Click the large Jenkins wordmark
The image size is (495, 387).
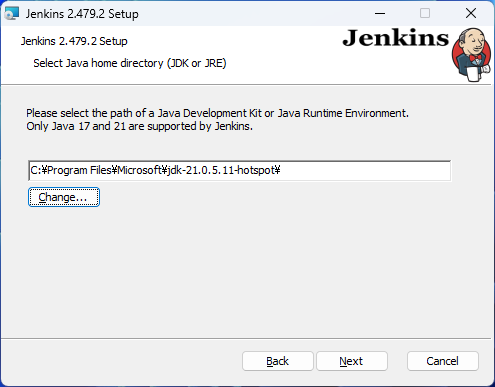pyautogui.click(x=396, y=38)
